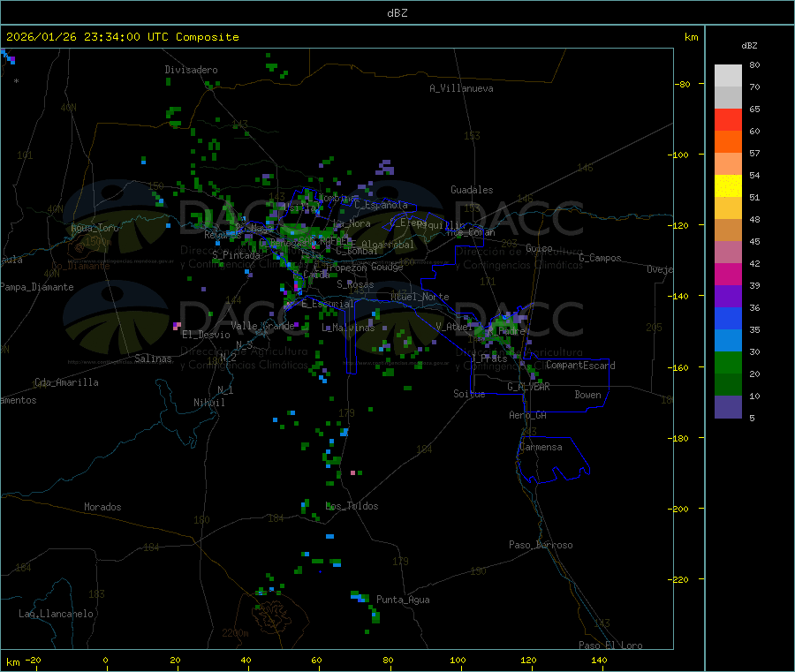Viewport: 795px width, 672px height.
Task: Click the magenta 39 dBZ legend band
Action: point(728,274)
